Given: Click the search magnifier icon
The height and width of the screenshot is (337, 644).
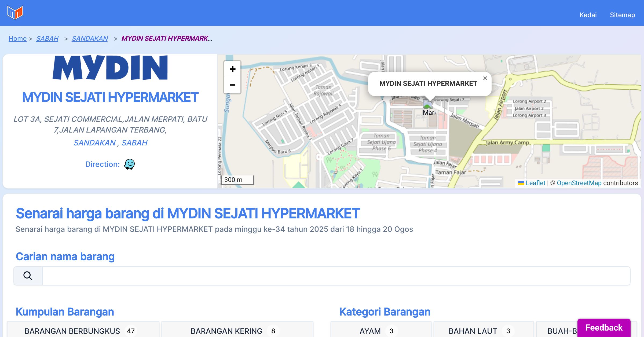Looking at the screenshot, I should [x=28, y=276].
